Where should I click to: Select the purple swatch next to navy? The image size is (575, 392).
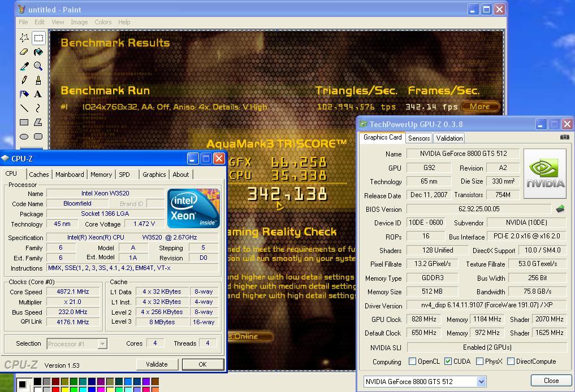point(101,382)
